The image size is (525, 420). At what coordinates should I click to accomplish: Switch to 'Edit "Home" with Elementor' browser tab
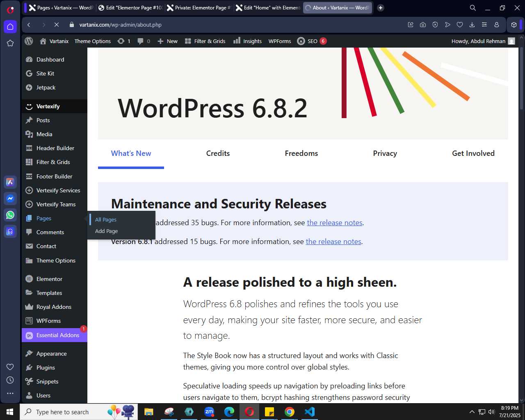[268, 8]
